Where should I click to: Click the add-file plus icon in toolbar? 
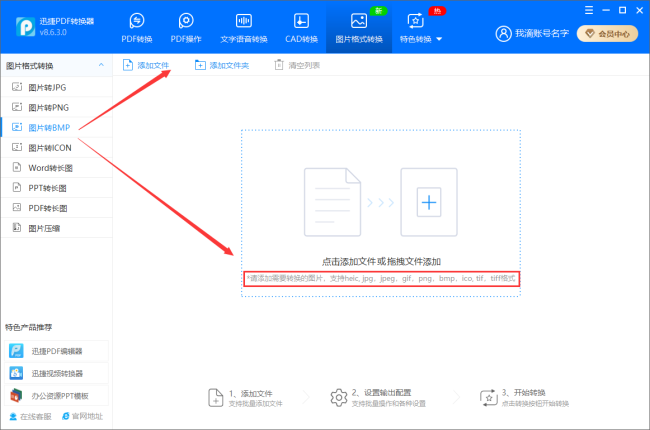click(x=128, y=65)
